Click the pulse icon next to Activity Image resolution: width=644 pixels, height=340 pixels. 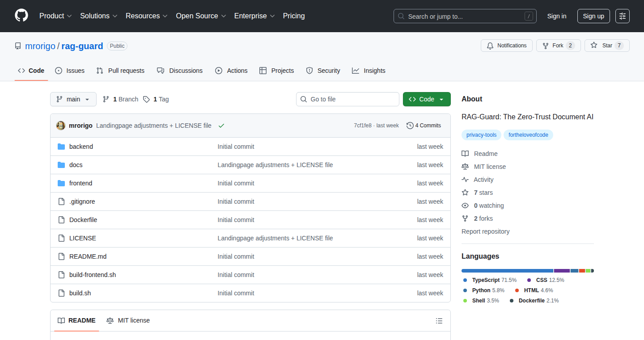(465, 180)
